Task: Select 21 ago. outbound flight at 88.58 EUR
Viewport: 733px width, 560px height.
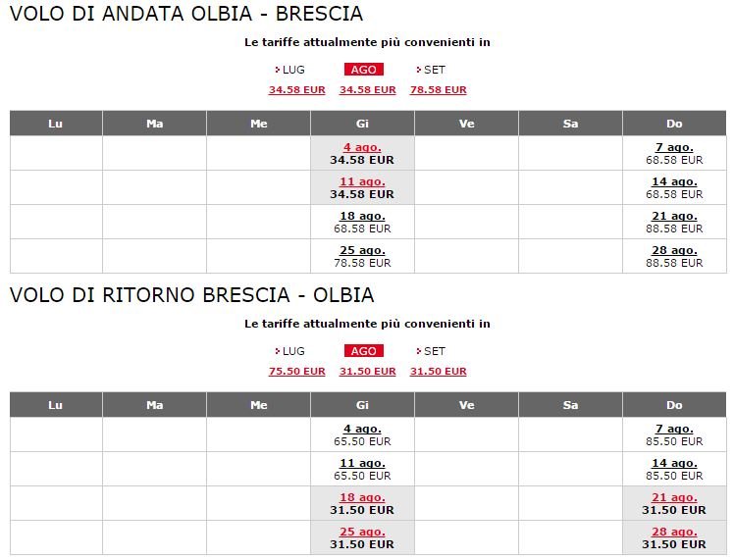Action: click(674, 216)
